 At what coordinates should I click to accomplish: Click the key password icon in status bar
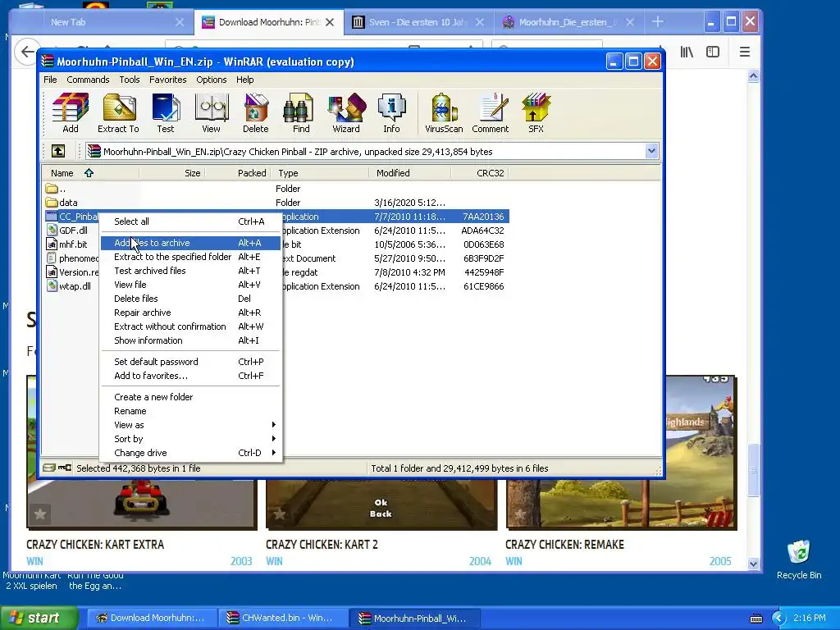tap(65, 468)
